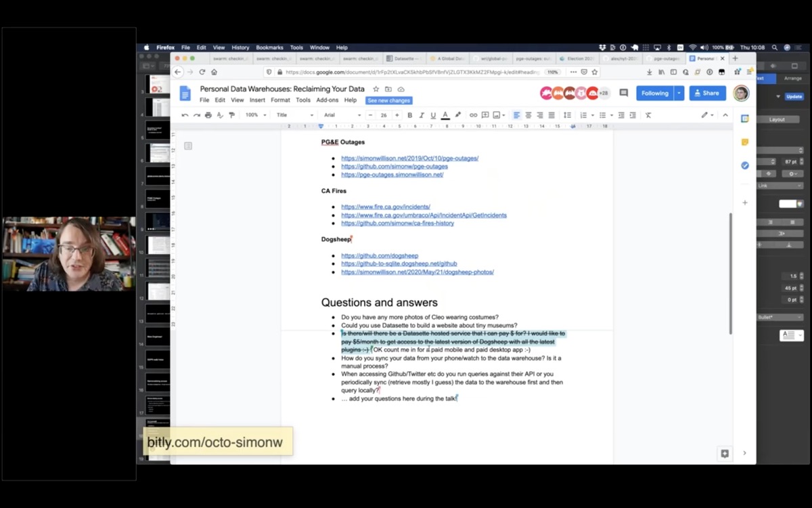The width and height of the screenshot is (812, 508).
Task: Click the Firefox back button
Action: click(x=178, y=72)
